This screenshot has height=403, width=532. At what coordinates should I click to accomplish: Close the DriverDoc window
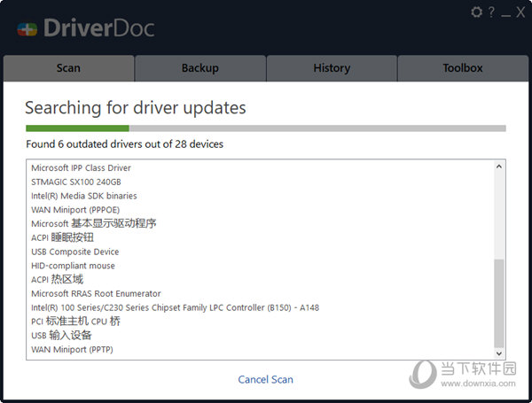520,12
